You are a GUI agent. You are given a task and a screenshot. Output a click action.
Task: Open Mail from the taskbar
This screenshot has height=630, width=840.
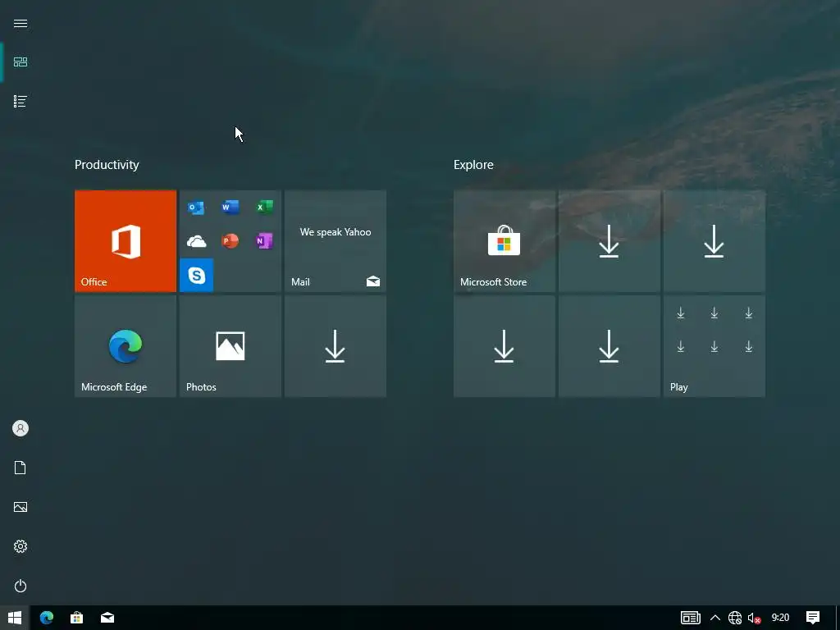107,618
